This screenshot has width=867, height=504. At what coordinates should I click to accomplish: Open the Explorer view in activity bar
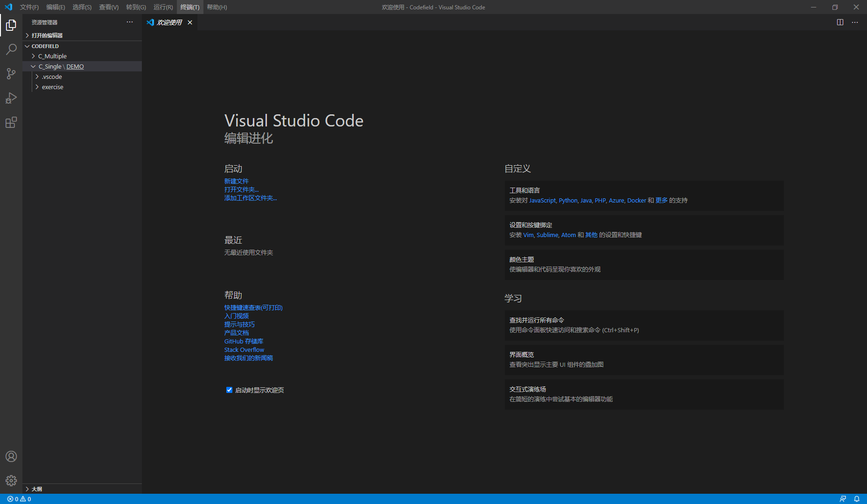11,25
